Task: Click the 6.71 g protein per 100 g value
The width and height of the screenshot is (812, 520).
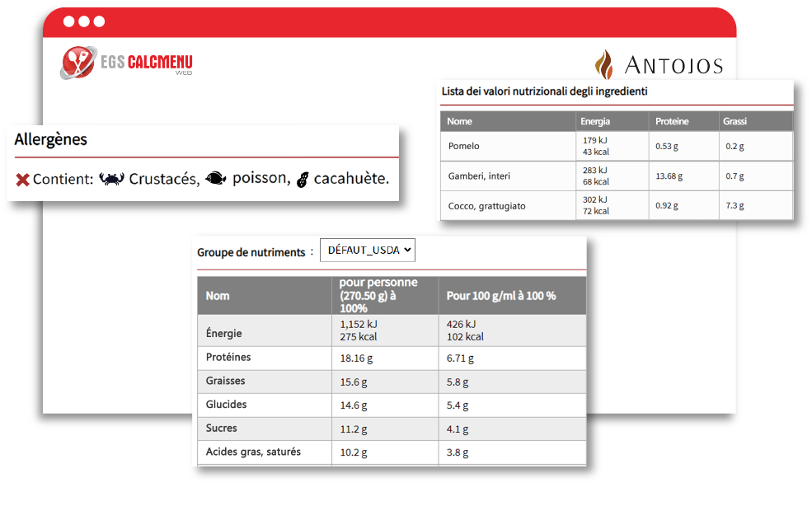Action: point(460,358)
